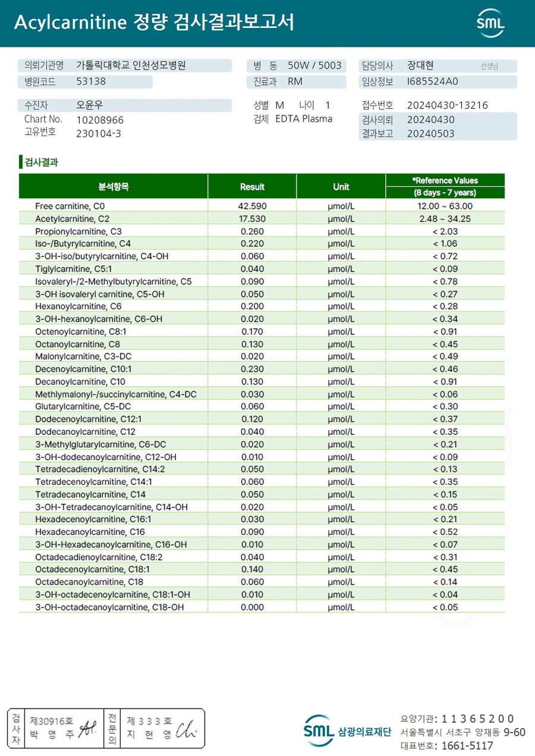This screenshot has width=535, height=756.
Task: Click the SML logo in the header
Action: pos(490,23)
